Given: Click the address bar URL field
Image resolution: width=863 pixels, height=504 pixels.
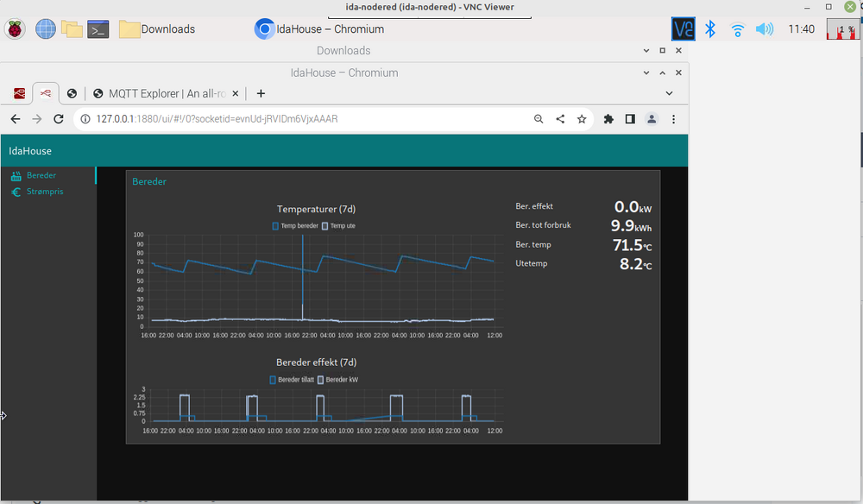Looking at the screenshot, I should tap(302, 119).
